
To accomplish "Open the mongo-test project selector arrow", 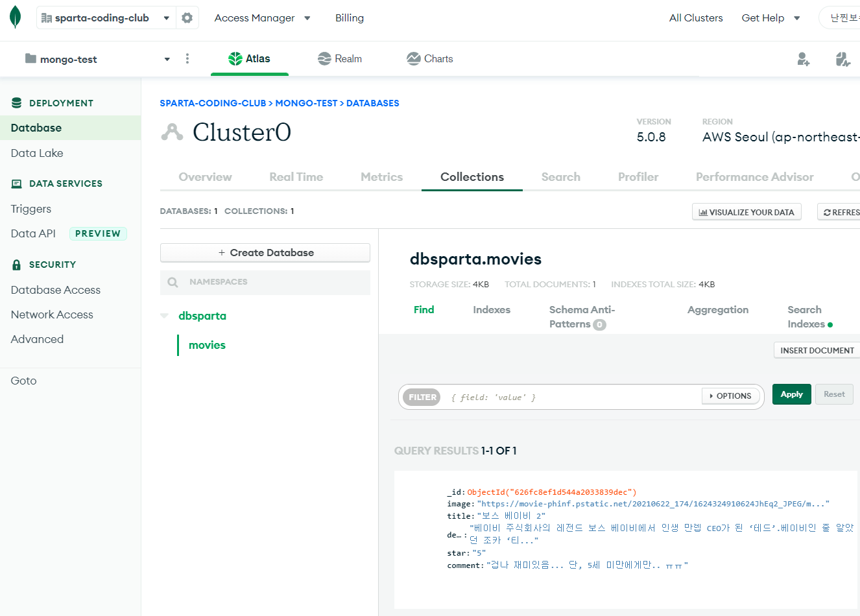I will tap(167, 59).
